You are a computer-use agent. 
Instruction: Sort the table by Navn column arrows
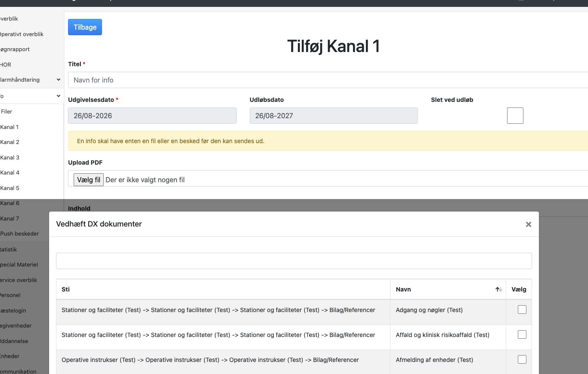(499, 289)
